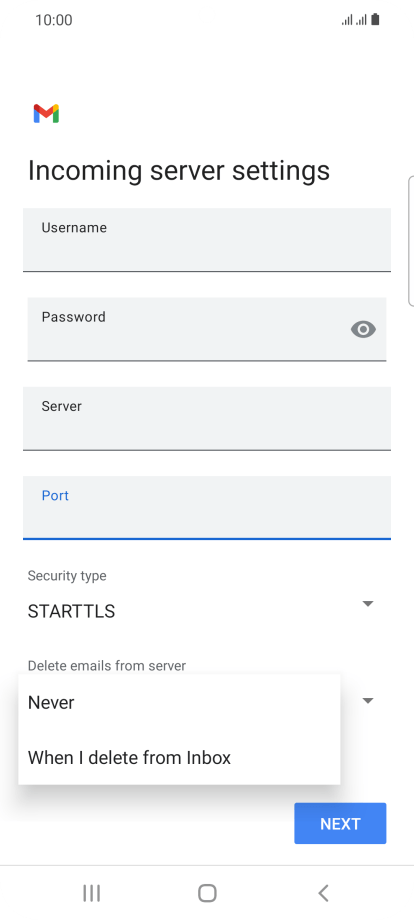Navigate back using the back arrow

(x=323, y=893)
